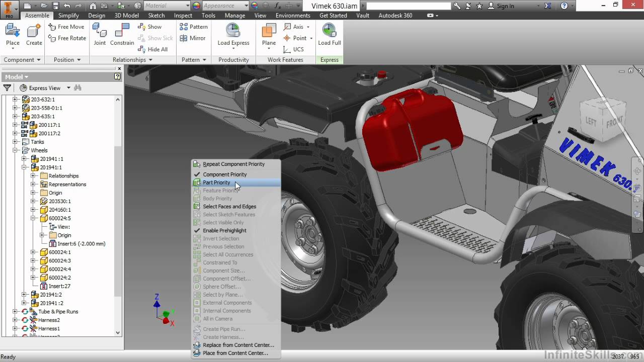Select 600024:5 in the browser tree
Screen dimensions: 644x362
coord(59,218)
